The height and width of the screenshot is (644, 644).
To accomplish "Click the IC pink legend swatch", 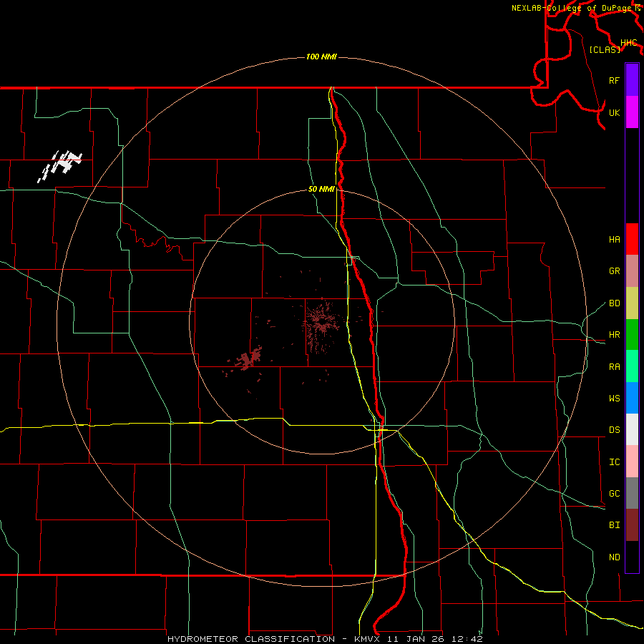I will point(632,462).
